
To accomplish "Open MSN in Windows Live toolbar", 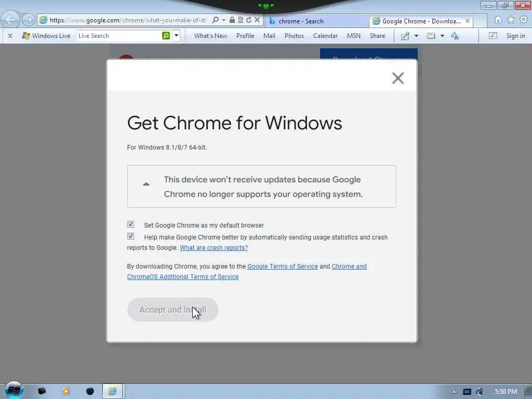I will coord(353,36).
